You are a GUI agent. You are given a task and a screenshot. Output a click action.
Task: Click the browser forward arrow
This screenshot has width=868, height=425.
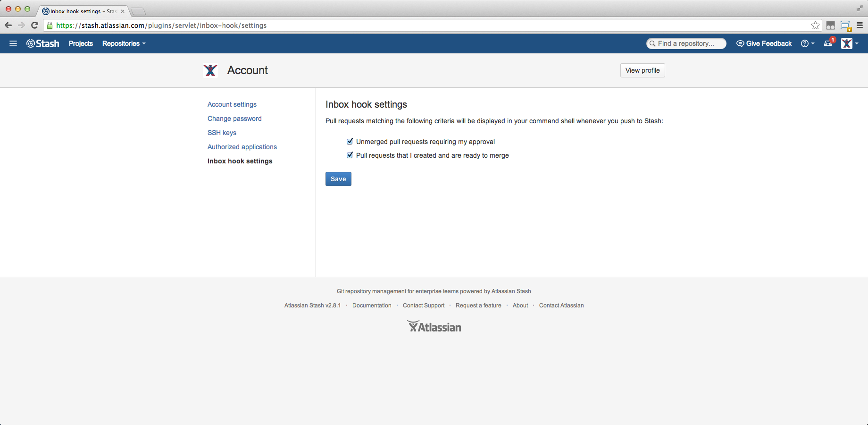pos(21,25)
